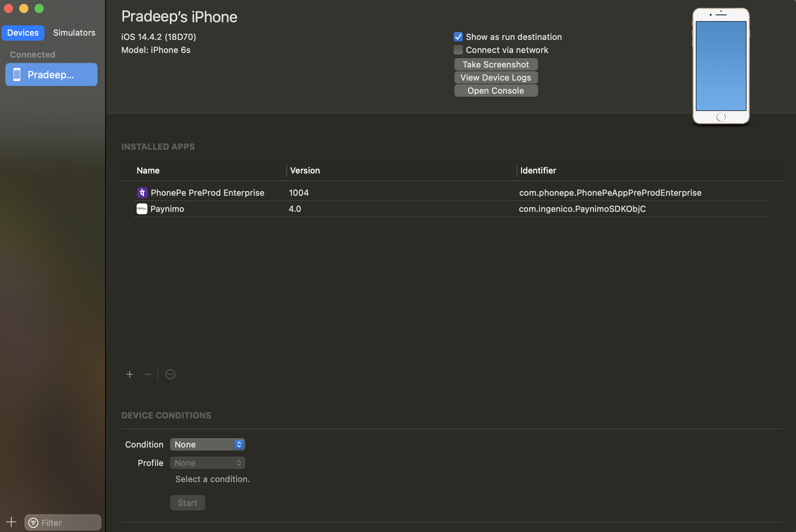Click the filter icon in sidebar field

(34, 523)
